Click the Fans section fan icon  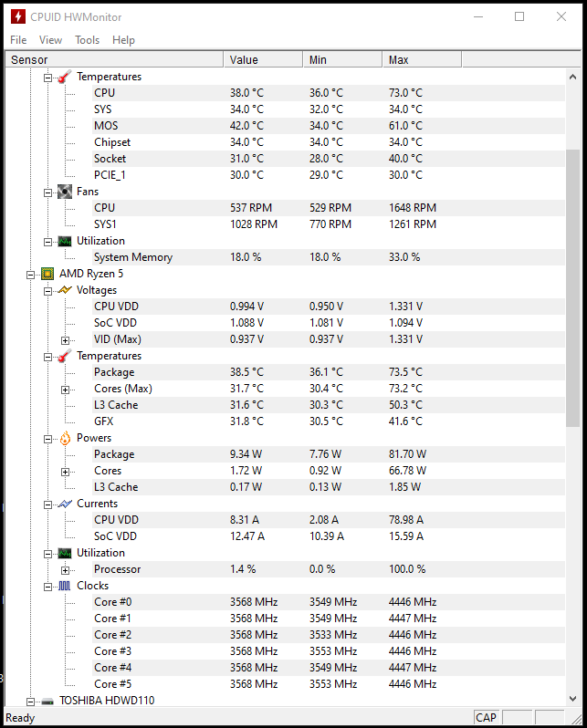coord(65,192)
